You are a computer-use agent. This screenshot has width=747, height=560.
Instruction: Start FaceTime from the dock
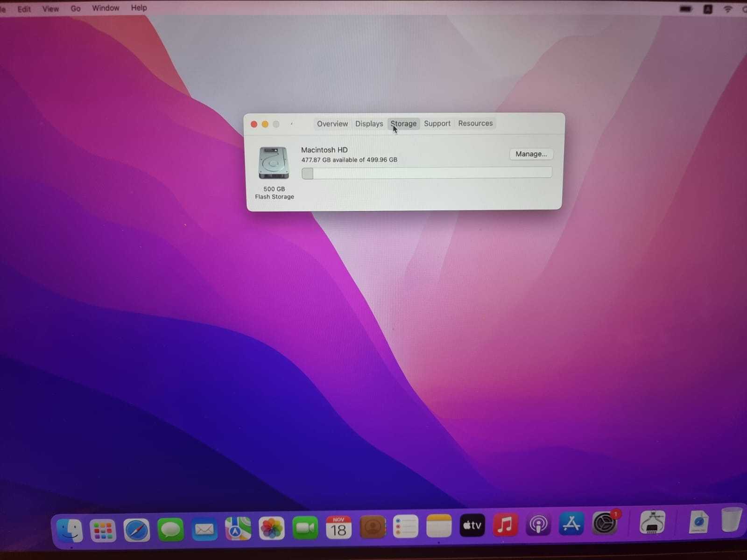click(305, 528)
